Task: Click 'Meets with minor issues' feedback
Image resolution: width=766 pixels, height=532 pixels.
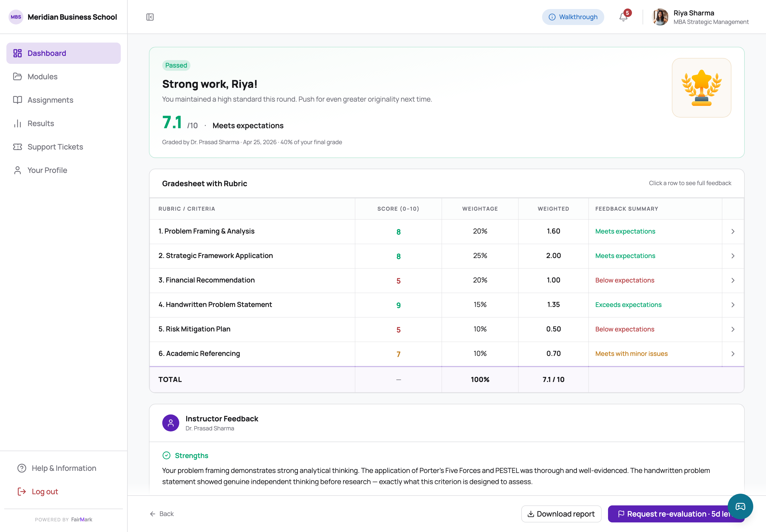Action: [631, 354]
